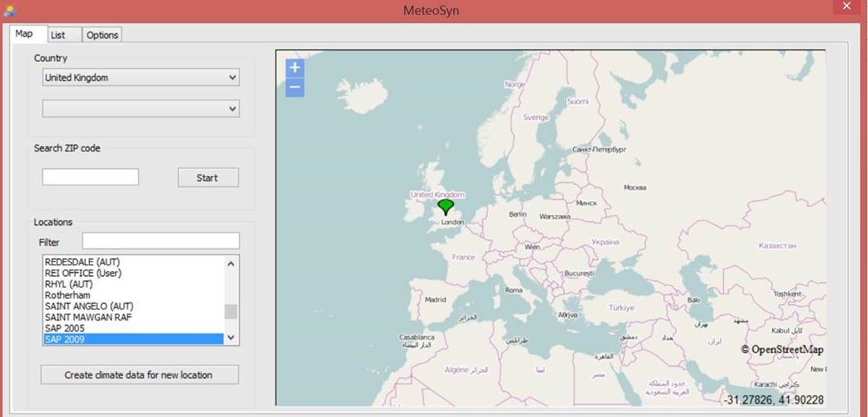Choose REI OFFICE (User) location entry
The image size is (868, 417).
(84, 273)
